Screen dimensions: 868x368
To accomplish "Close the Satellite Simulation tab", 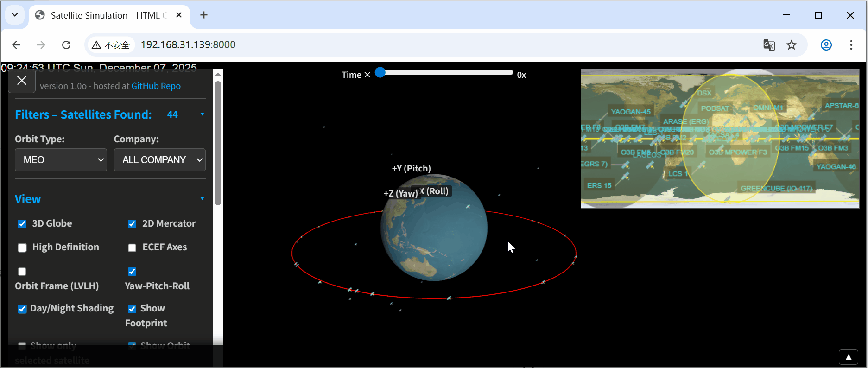I will click(179, 15).
